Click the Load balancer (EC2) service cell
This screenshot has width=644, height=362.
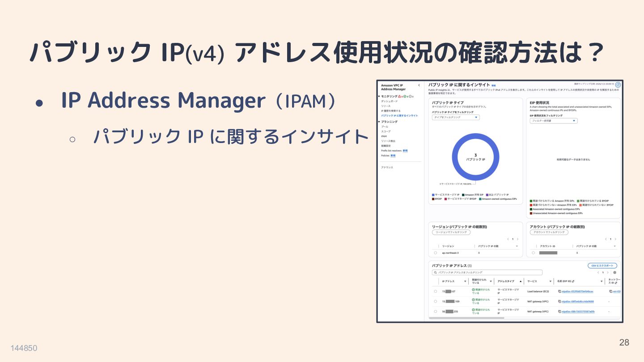(x=538, y=291)
